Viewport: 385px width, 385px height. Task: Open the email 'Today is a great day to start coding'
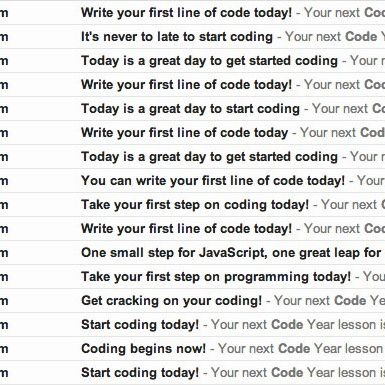pyautogui.click(x=190, y=109)
